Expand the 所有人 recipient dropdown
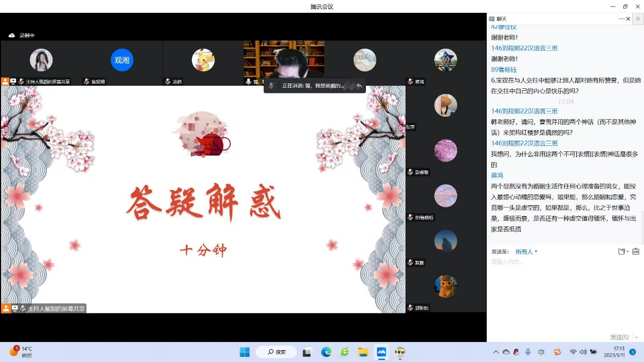This screenshot has width=644, height=362. tap(526, 252)
